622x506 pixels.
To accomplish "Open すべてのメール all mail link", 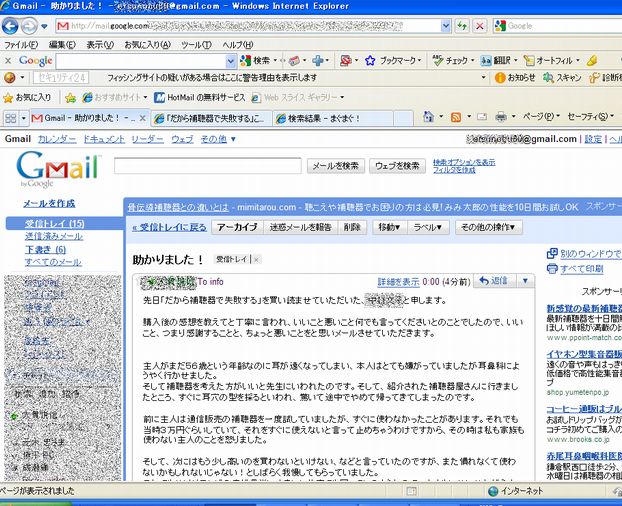I will point(53,262).
